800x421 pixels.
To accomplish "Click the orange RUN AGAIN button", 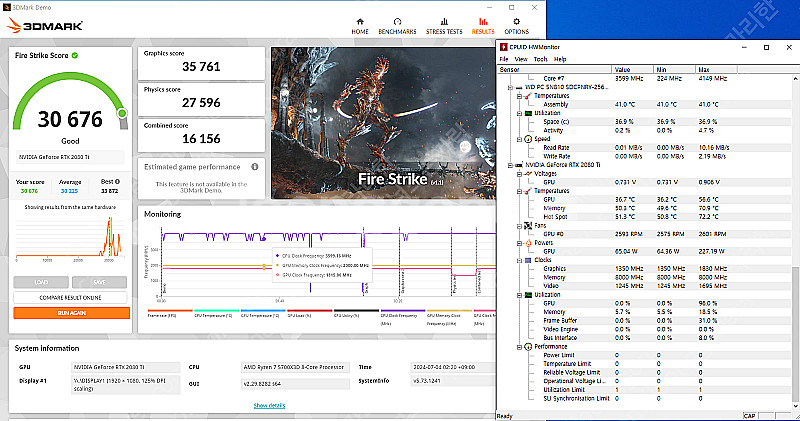I will click(71, 313).
